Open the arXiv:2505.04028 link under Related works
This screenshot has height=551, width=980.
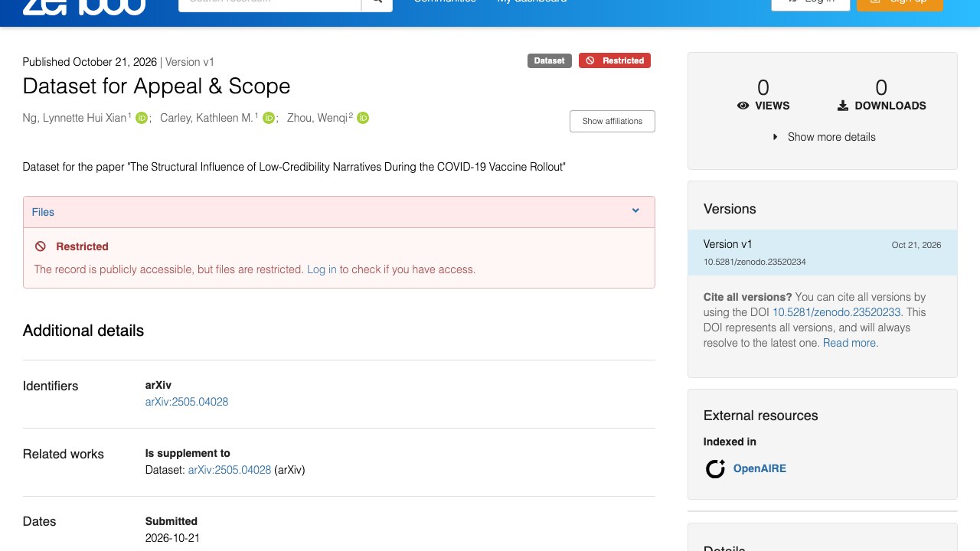(x=230, y=470)
